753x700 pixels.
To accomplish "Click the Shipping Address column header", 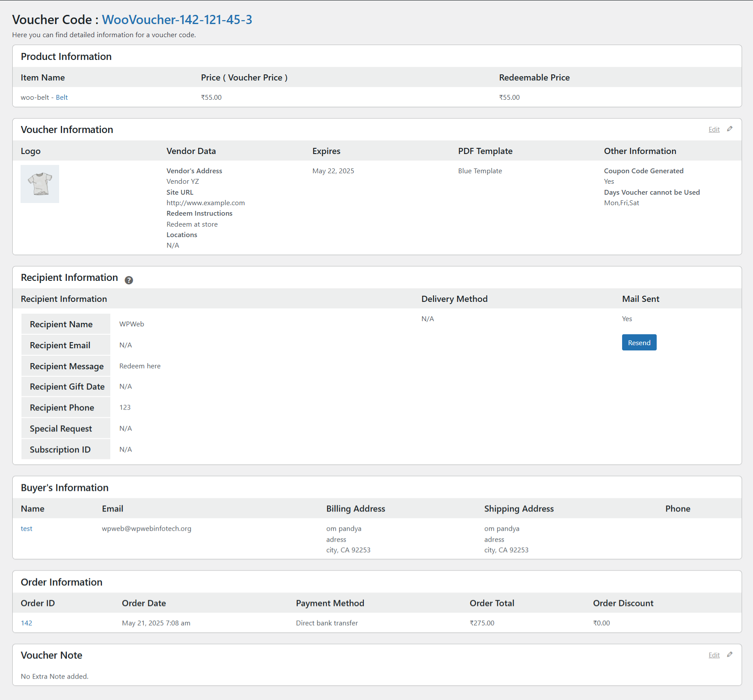I will coord(519,509).
